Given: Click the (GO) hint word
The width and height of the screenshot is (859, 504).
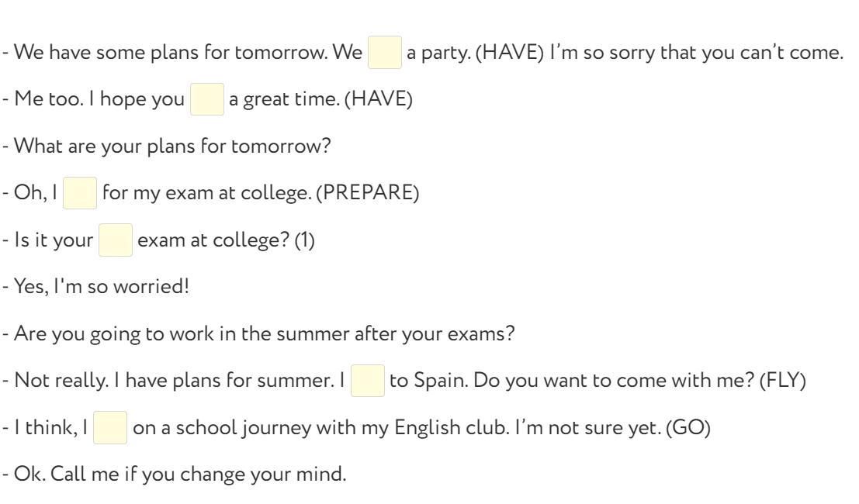Looking at the screenshot, I should [688, 428].
